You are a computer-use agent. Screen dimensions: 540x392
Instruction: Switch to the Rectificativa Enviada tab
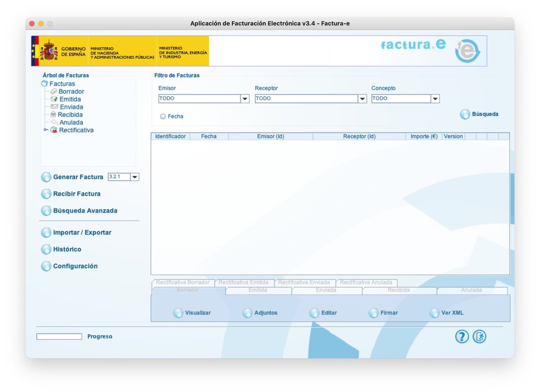point(304,282)
